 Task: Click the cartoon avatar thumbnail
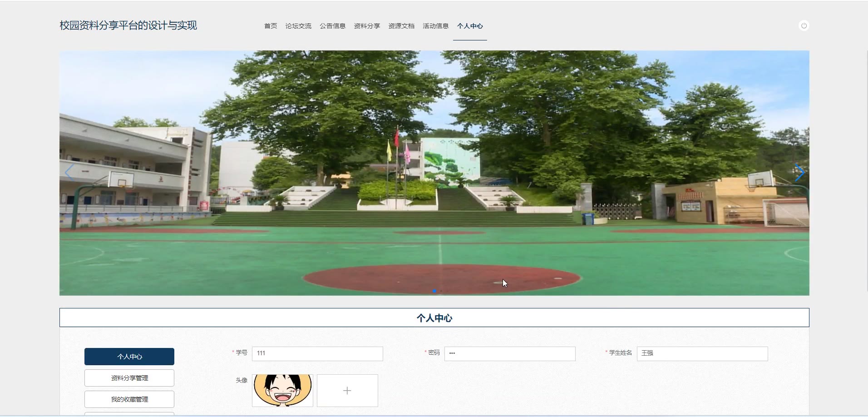point(282,391)
